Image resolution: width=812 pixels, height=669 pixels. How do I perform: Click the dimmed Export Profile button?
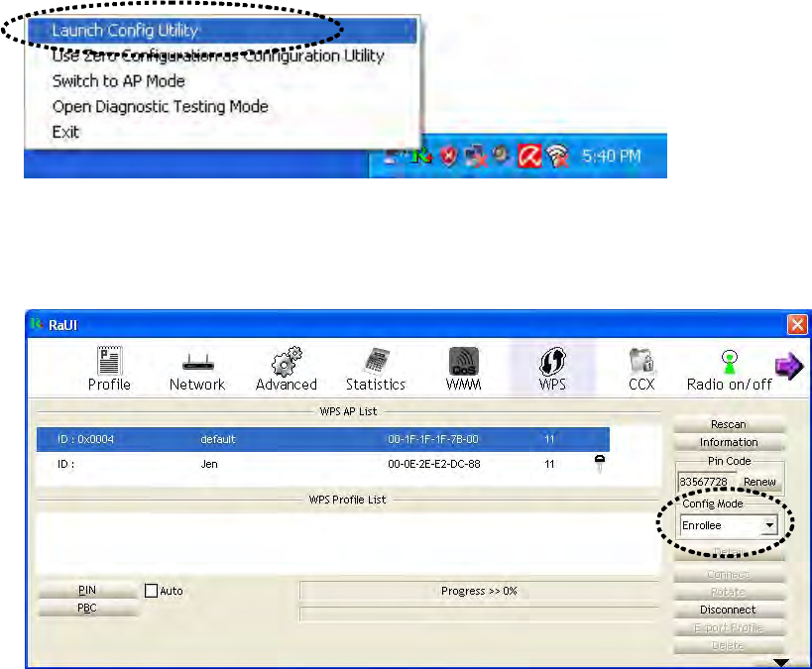(x=729, y=627)
